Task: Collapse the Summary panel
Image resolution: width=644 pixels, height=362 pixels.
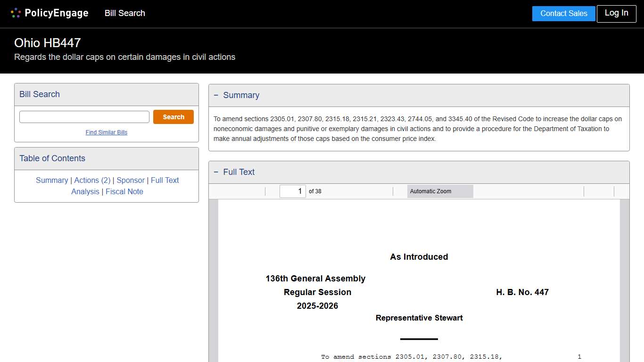Action: (216, 95)
